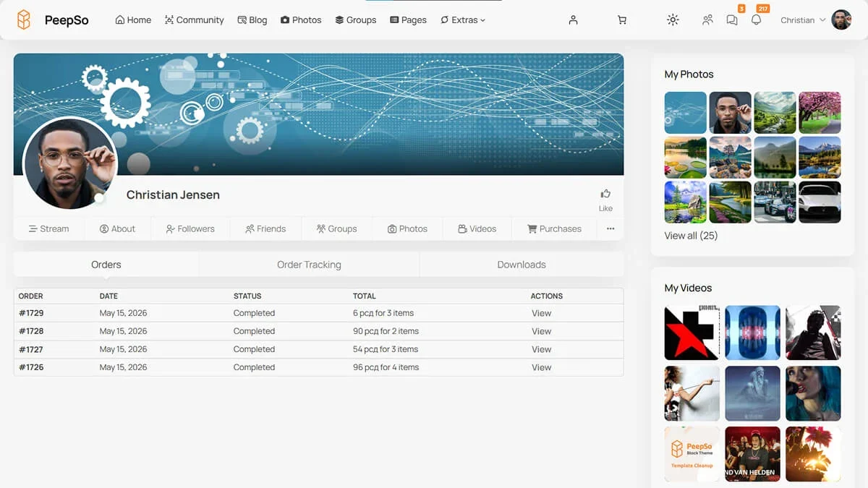
Task: Open the Photos profile tab
Action: (x=407, y=228)
